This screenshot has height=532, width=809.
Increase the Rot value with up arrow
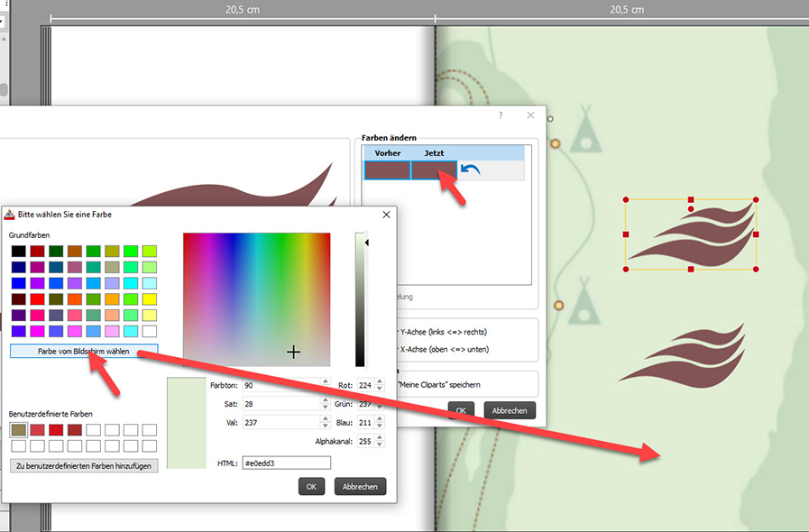380,381
